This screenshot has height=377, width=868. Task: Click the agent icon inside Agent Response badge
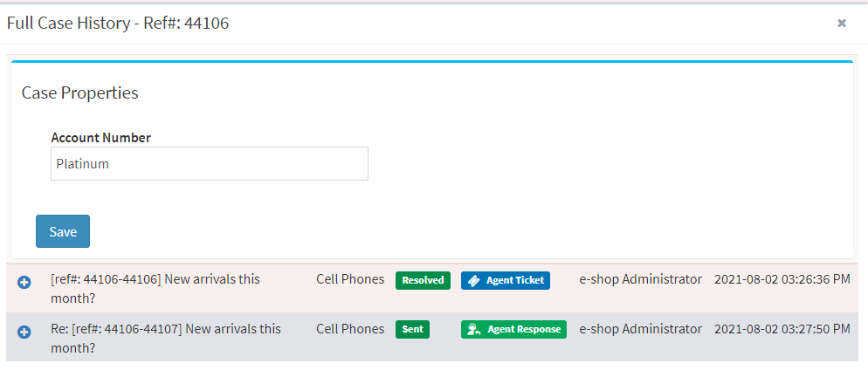pos(474,329)
